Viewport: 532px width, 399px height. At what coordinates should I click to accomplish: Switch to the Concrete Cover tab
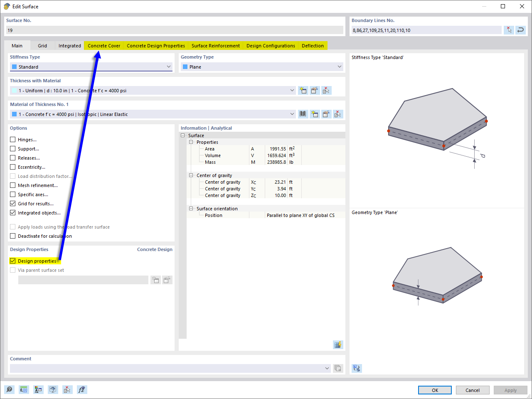tap(103, 46)
